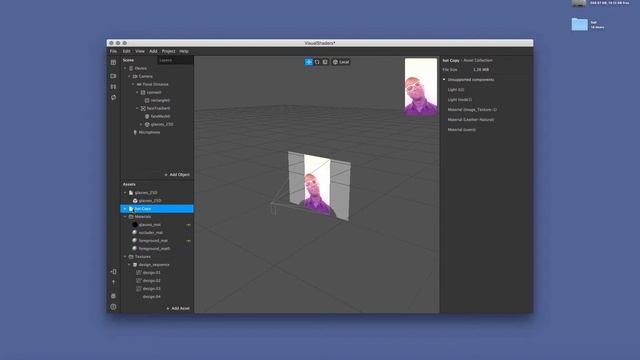Click the Scene tab header
Image resolution: width=640 pixels, height=360 pixels.
(x=128, y=60)
